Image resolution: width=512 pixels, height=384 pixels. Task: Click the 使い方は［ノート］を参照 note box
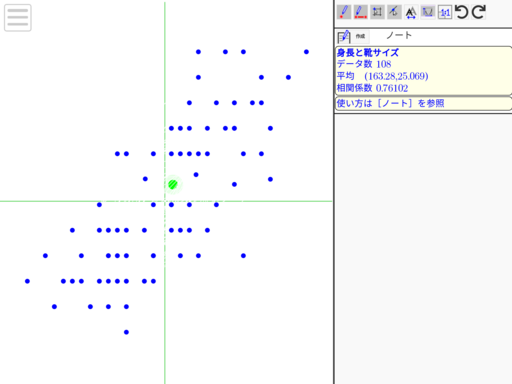423,103
